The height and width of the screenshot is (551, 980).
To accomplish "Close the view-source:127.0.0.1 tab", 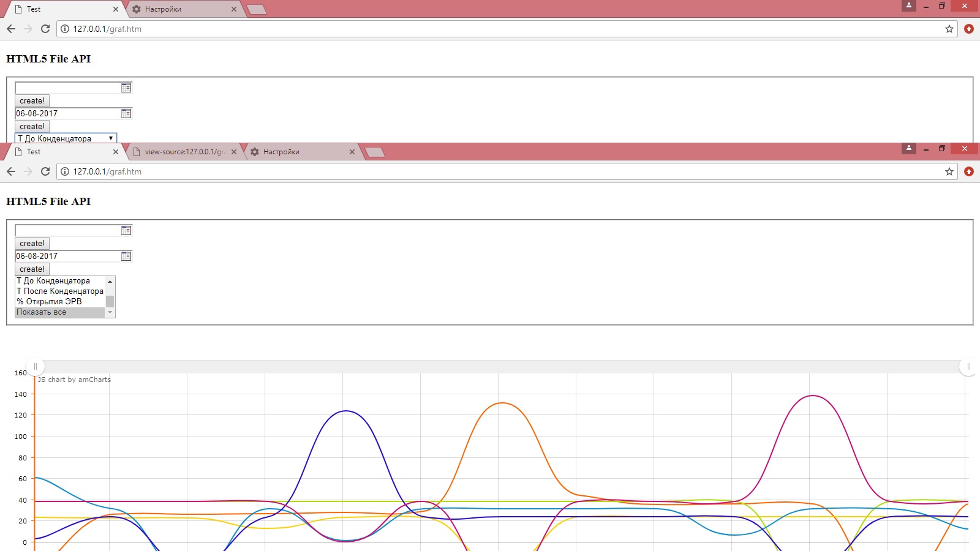I will pos(234,152).
